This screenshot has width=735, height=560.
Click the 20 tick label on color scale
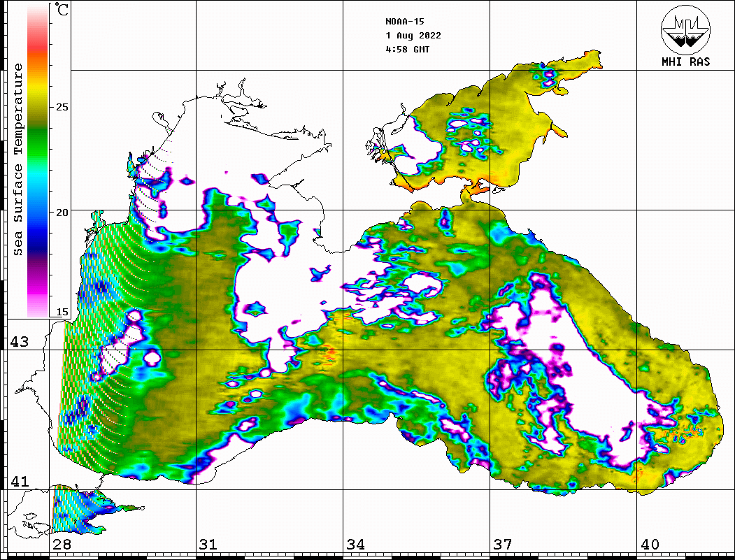click(x=62, y=213)
